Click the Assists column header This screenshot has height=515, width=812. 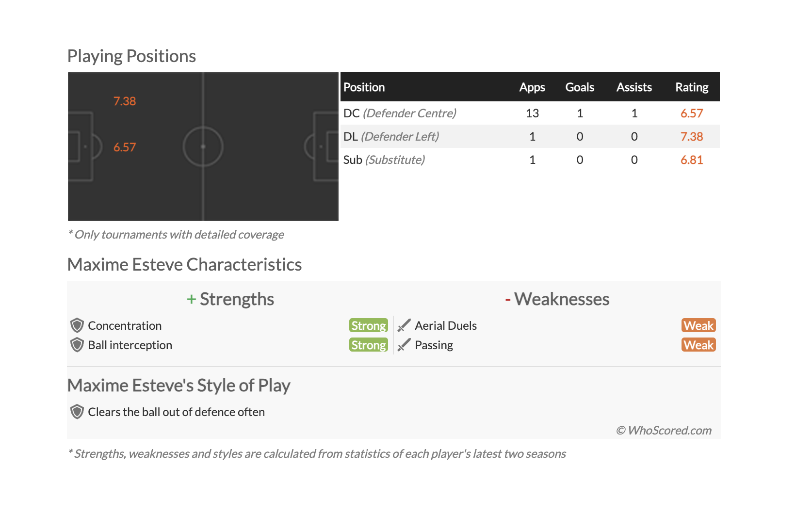pos(634,87)
